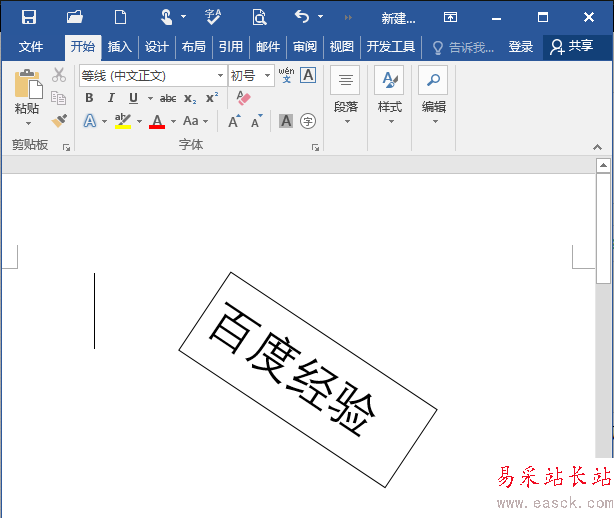The width and height of the screenshot is (614, 518).
Task: Click the paste clipboard icon
Action: pos(28,84)
